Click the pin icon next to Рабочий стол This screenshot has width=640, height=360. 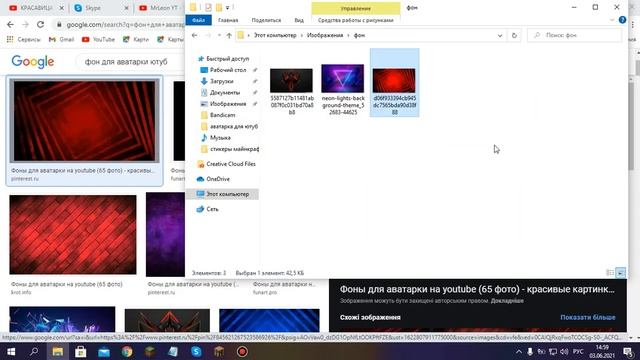pyautogui.click(x=255, y=70)
